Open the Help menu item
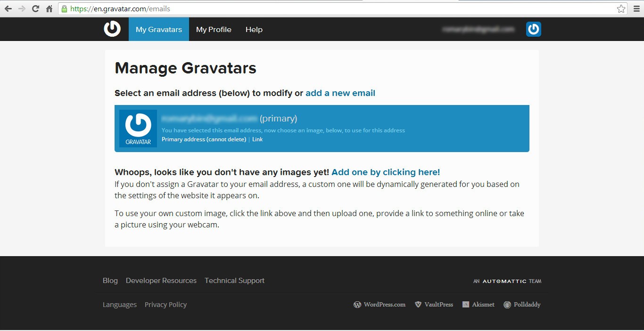 click(254, 29)
